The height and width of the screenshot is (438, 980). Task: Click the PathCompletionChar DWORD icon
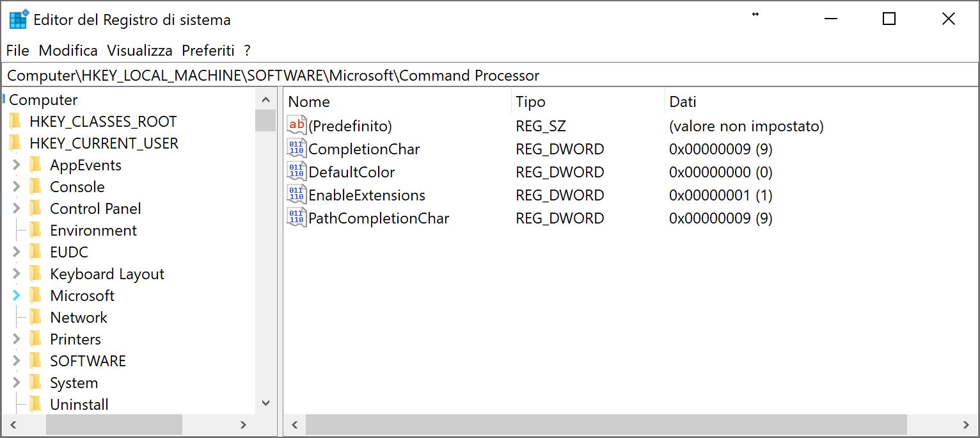point(297,218)
